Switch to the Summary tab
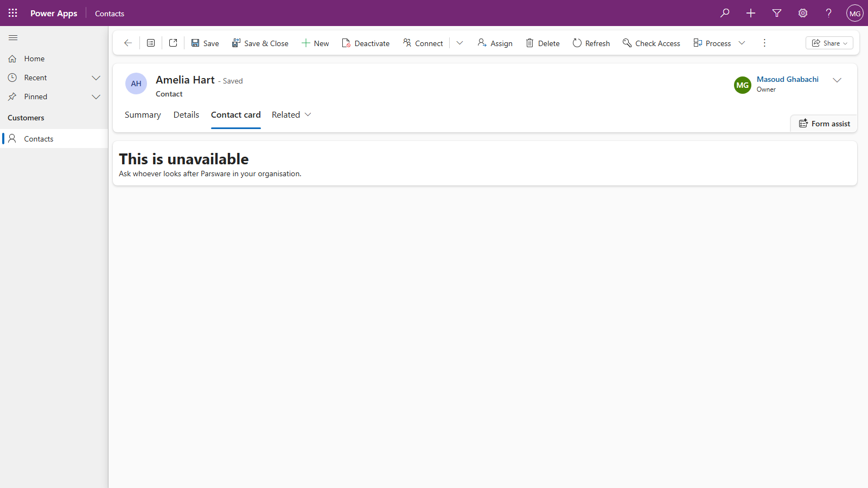 (x=143, y=115)
